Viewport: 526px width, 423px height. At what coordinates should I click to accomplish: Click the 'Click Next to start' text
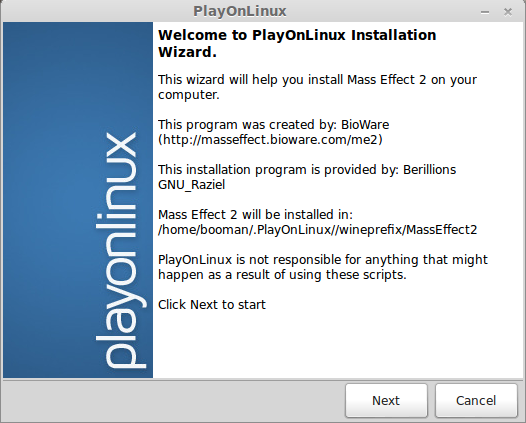(x=212, y=305)
